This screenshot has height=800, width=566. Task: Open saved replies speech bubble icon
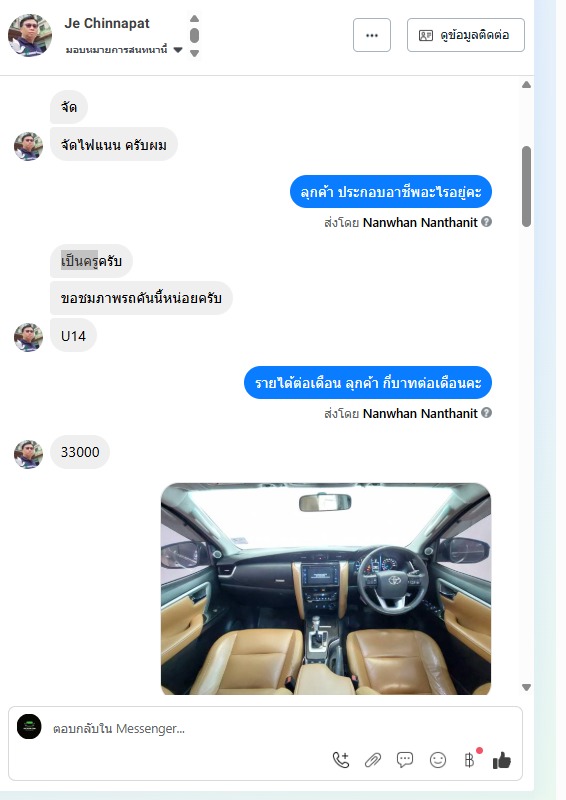tap(405, 760)
